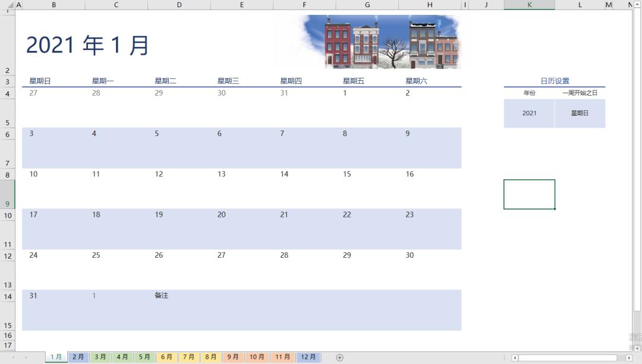The image size is (642, 364).
Task: Switch to the 3 月 sheet tab
Action: 100,357
